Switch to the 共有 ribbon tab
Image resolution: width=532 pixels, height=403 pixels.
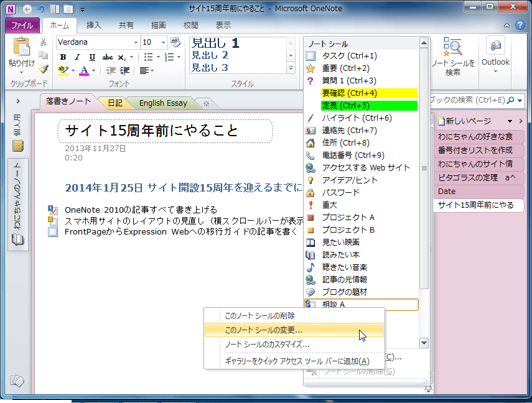(x=126, y=25)
